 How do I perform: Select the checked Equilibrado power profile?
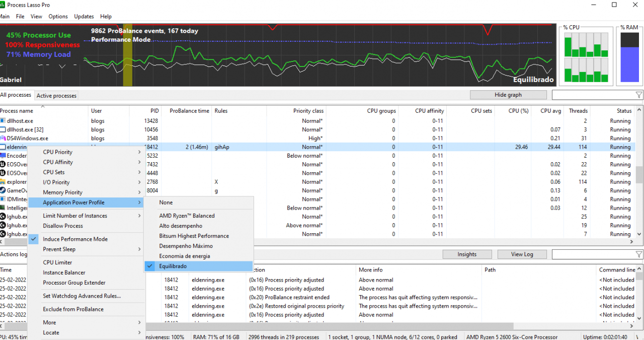[x=173, y=266]
